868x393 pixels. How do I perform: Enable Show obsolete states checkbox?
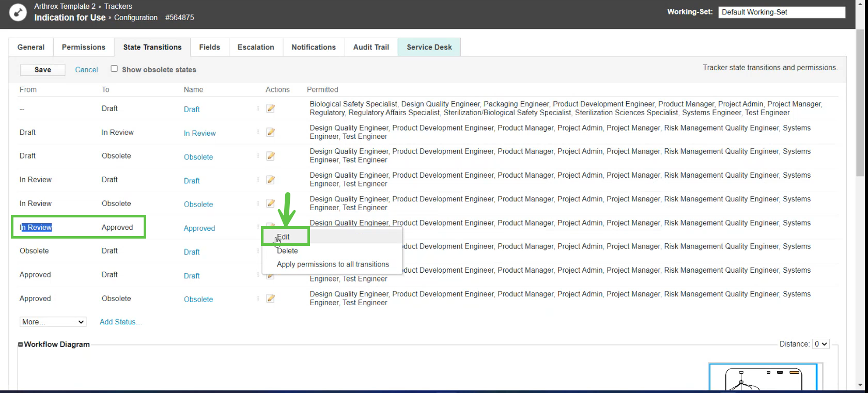click(x=114, y=69)
